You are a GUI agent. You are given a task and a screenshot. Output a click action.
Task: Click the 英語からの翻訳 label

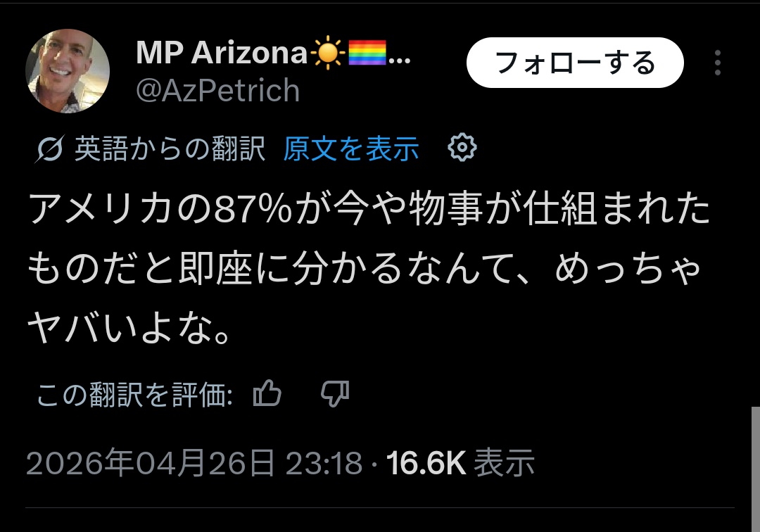[170, 148]
